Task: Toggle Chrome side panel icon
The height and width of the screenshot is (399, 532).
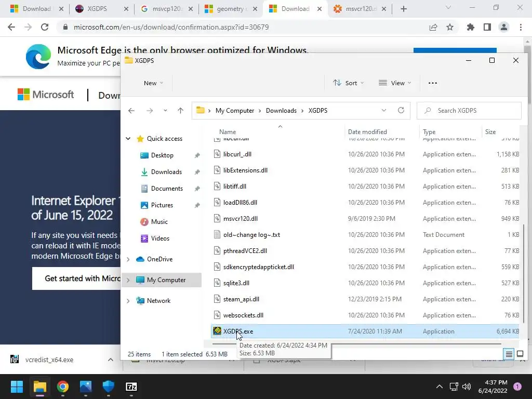Action: pos(487,27)
